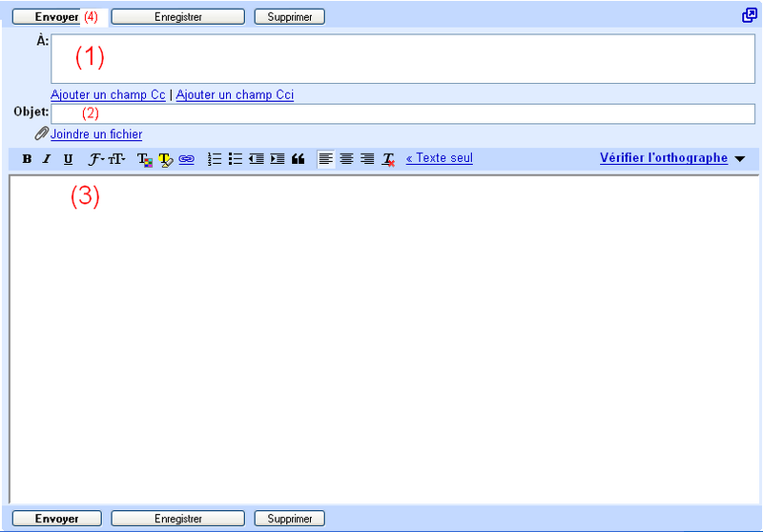Insert a hyperlink using the chain icon
Image resolution: width=763 pixels, height=532 pixels.
coord(186,159)
